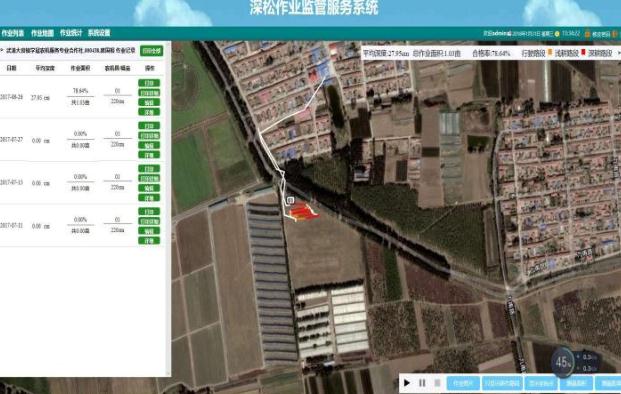Open the 作业统计 menu
The image size is (621, 394).
click(x=71, y=33)
